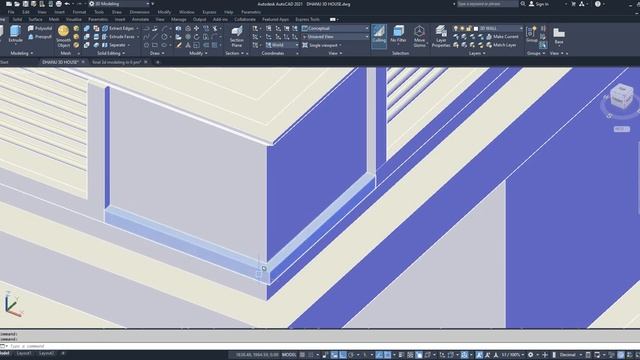Click the layer lightbulb on/off icon
Screen dimensions: 640x360
tap(456, 28)
